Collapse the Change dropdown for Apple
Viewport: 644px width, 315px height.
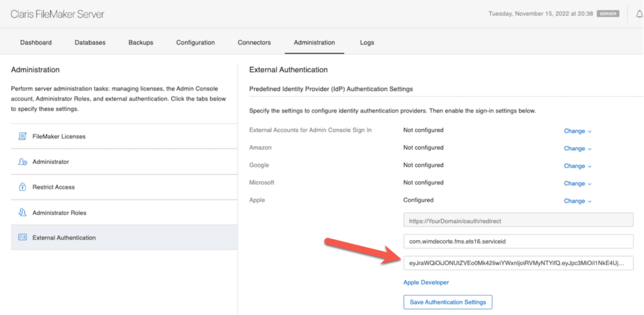pos(577,201)
